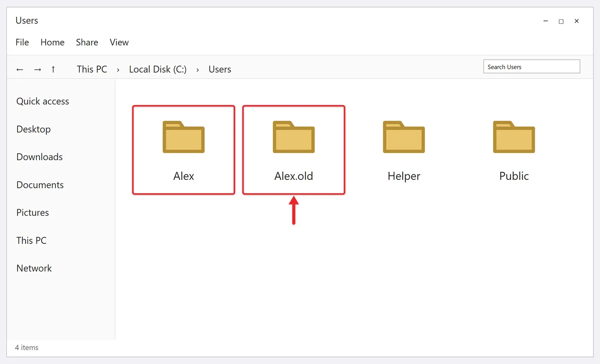Open the Alex folder icon
Screen dimensions: 600x364
[x=183, y=137]
